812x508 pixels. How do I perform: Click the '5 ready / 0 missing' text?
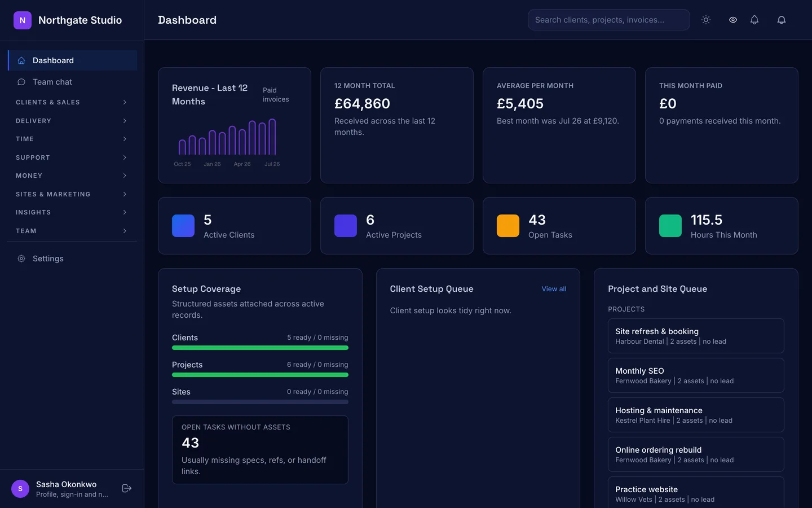[x=317, y=338]
